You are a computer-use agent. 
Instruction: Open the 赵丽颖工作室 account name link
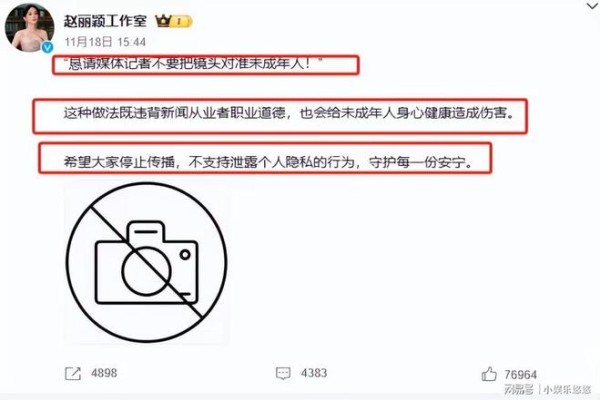105,21
